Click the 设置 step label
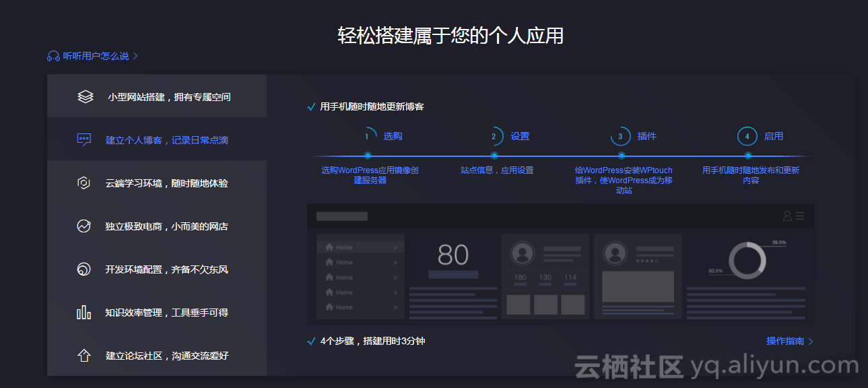 520,136
